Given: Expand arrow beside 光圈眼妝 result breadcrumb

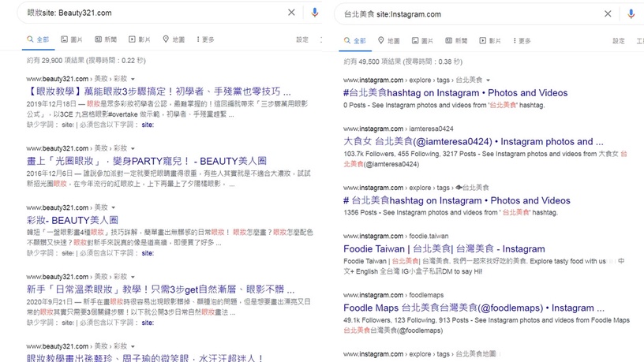Looking at the screenshot, I should pyautogui.click(x=133, y=148).
